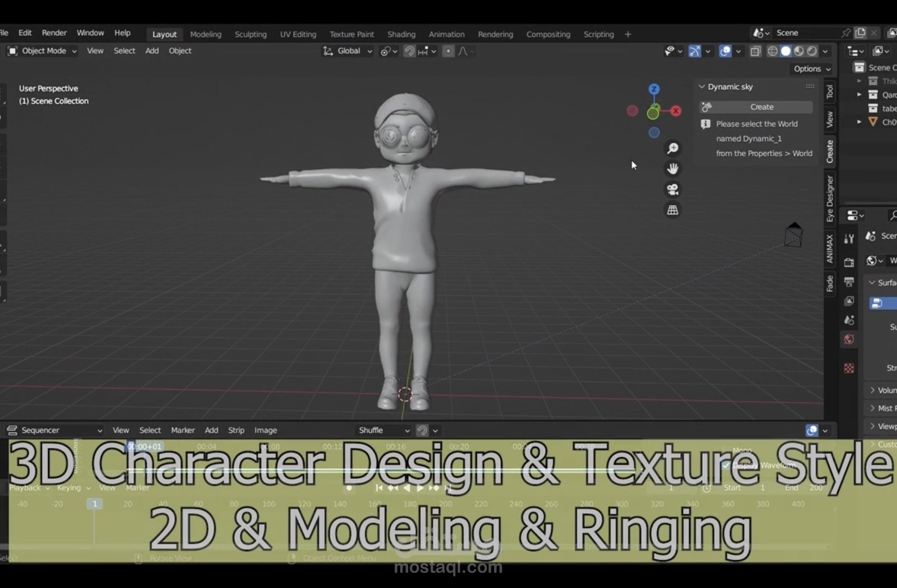897x588 pixels.
Task: Click the Create button in Dynamic sky
Action: [756, 107]
